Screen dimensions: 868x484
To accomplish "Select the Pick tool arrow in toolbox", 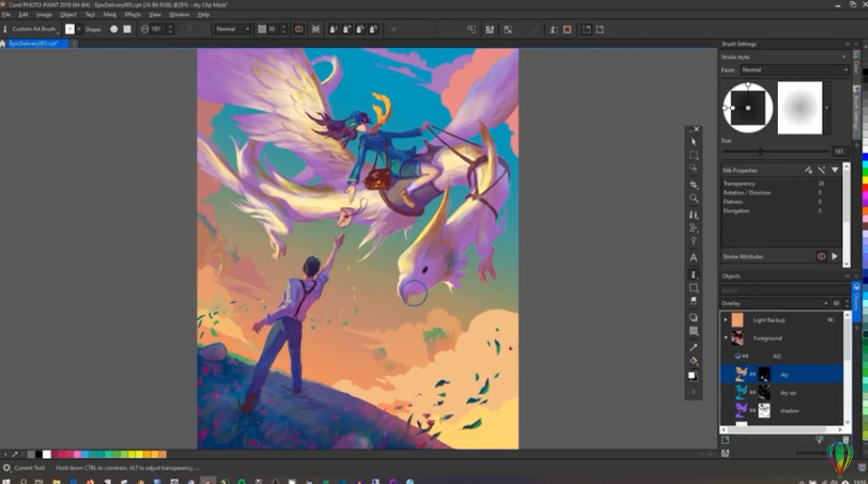I will pyautogui.click(x=693, y=142).
